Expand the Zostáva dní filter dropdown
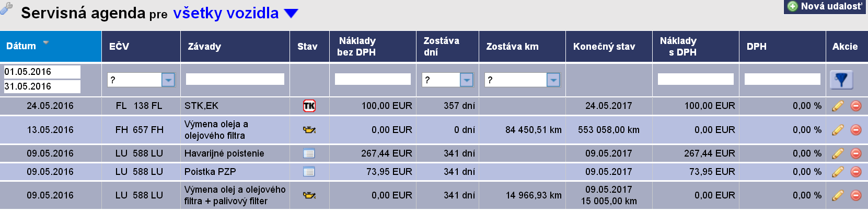Screen dimensions: 868x210 (467, 80)
